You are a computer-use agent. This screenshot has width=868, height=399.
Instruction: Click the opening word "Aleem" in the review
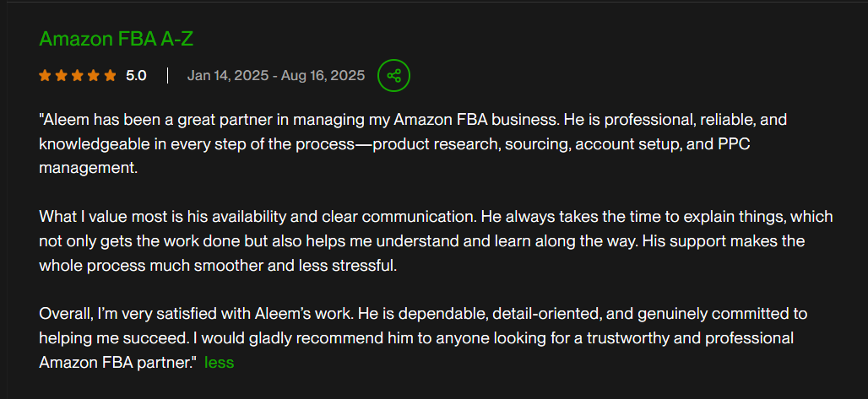pos(62,120)
